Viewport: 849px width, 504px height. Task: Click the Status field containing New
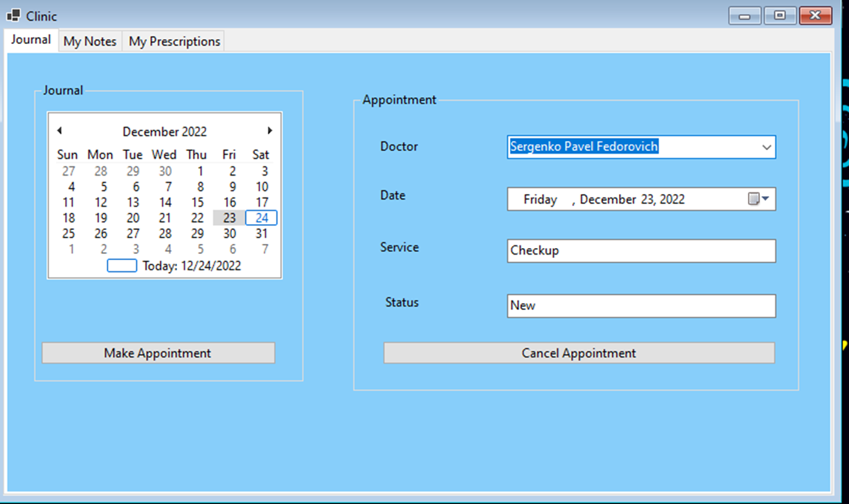pyautogui.click(x=641, y=306)
